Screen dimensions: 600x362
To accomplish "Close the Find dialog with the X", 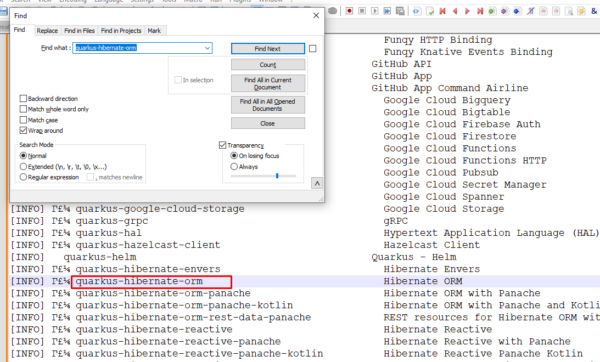I will (316, 15).
